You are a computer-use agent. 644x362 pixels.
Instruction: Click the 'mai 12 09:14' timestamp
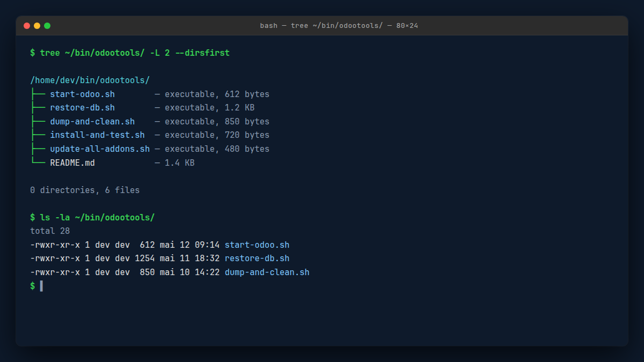[189, 245]
